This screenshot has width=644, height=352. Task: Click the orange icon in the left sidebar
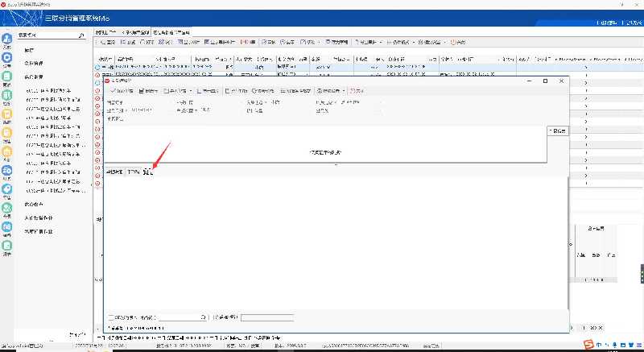6,133
